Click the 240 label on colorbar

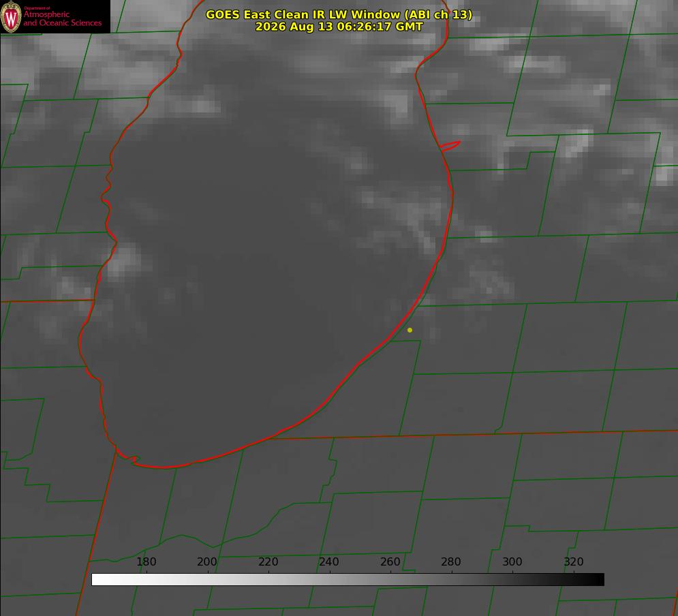point(329,561)
